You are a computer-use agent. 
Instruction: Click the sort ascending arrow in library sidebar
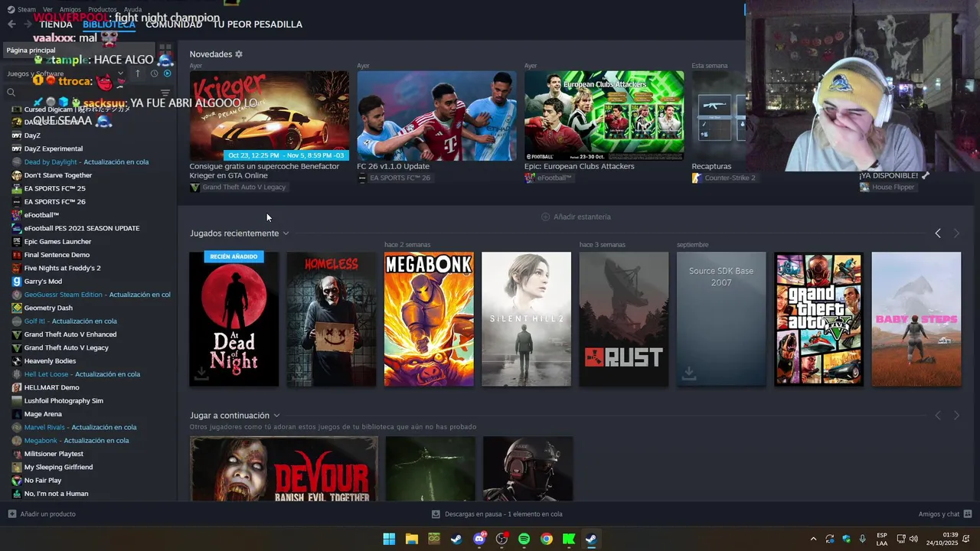coord(138,73)
